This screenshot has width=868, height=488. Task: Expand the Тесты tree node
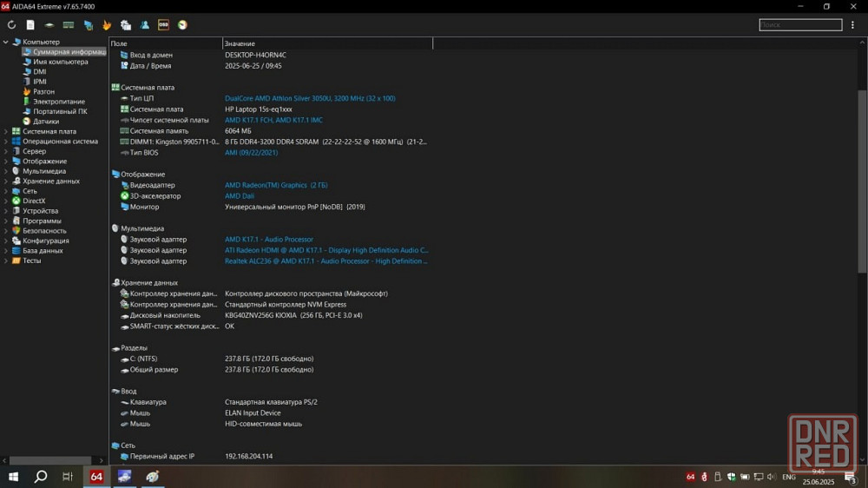point(6,260)
